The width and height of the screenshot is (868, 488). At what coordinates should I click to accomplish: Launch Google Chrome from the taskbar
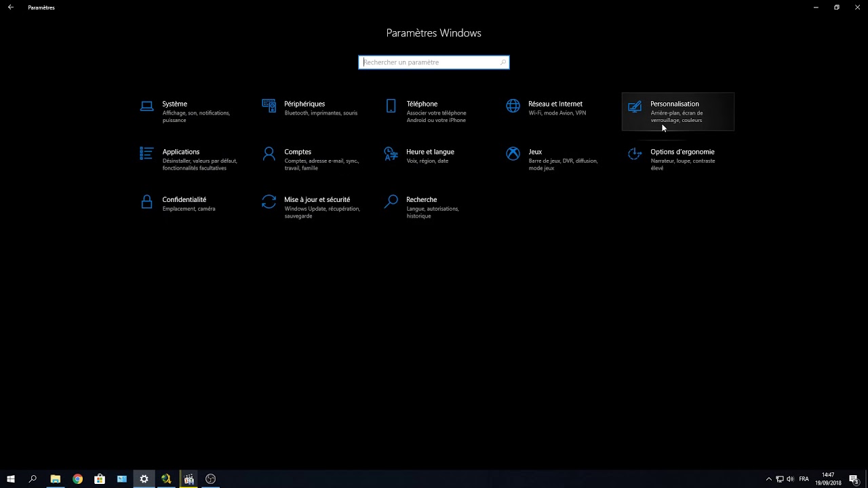coord(78,479)
